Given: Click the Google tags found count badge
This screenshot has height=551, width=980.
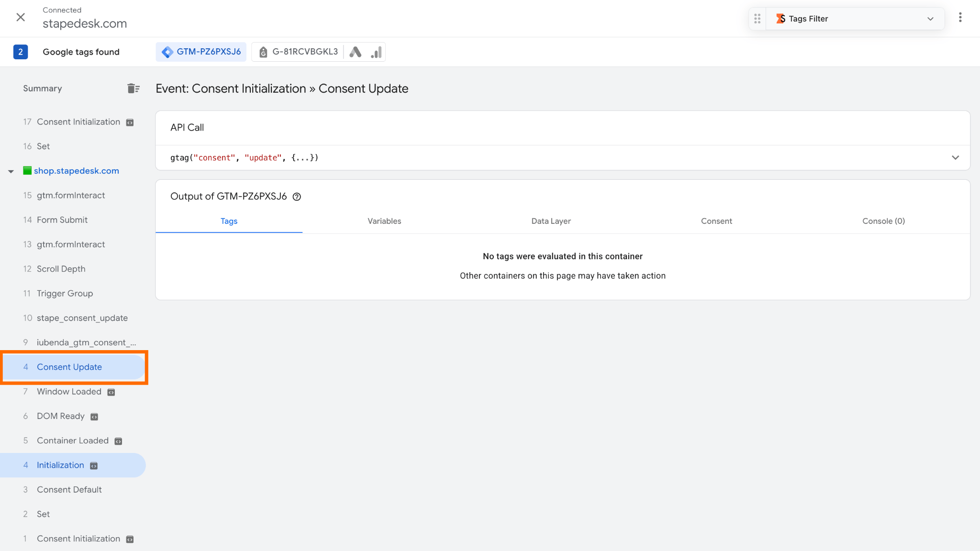Looking at the screenshot, I should [21, 52].
